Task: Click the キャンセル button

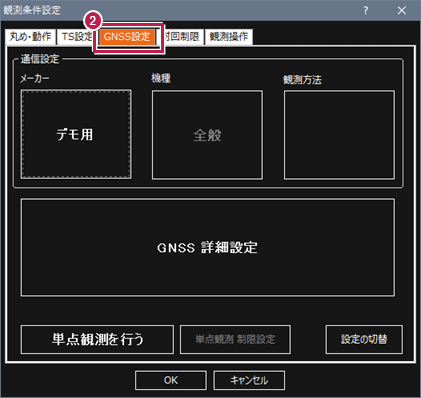Action: pyautogui.click(x=249, y=380)
